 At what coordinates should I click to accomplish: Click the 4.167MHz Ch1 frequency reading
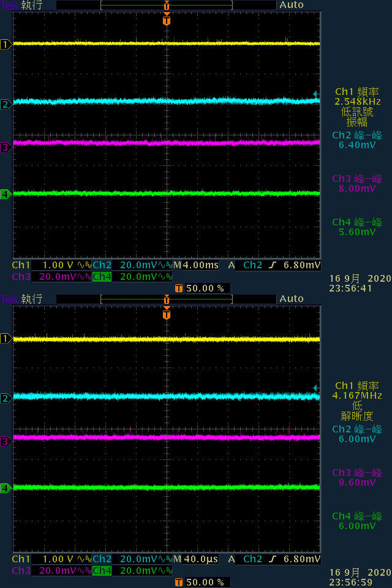(x=357, y=396)
